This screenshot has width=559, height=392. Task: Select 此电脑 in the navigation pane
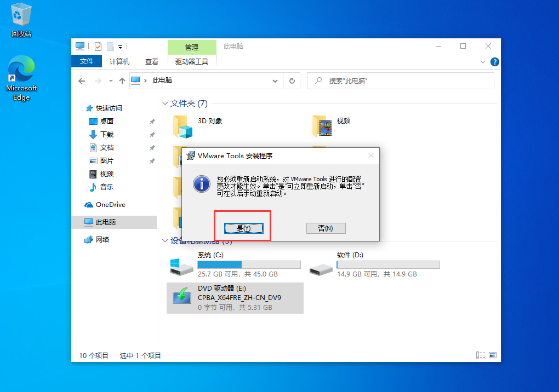click(114, 222)
